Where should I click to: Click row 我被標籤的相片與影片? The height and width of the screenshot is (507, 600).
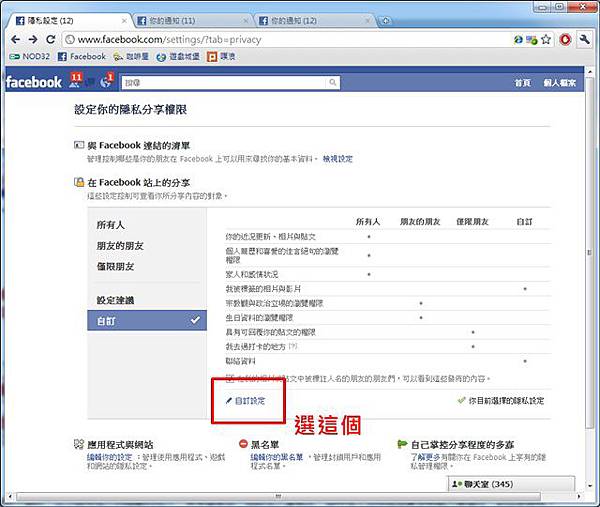[x=388, y=289]
